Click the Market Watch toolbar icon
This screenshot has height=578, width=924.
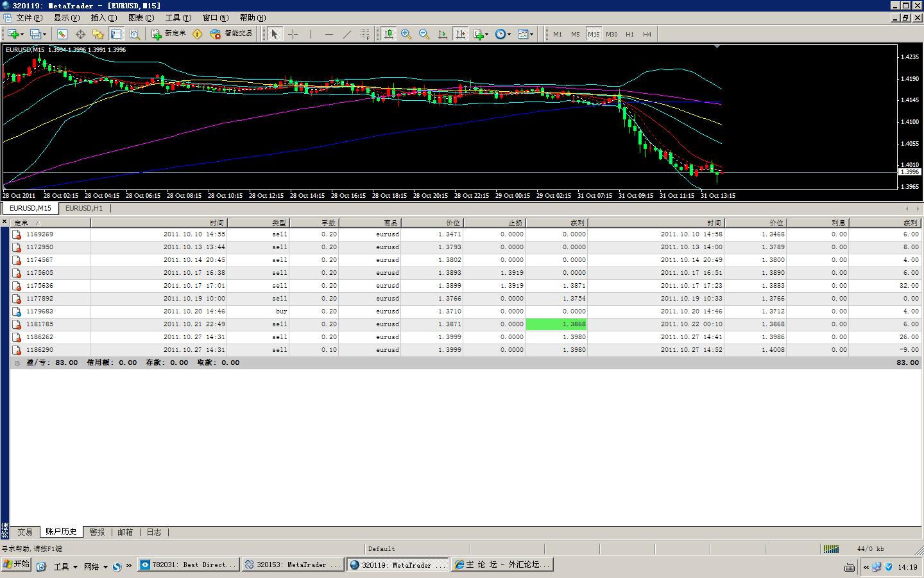[62, 34]
